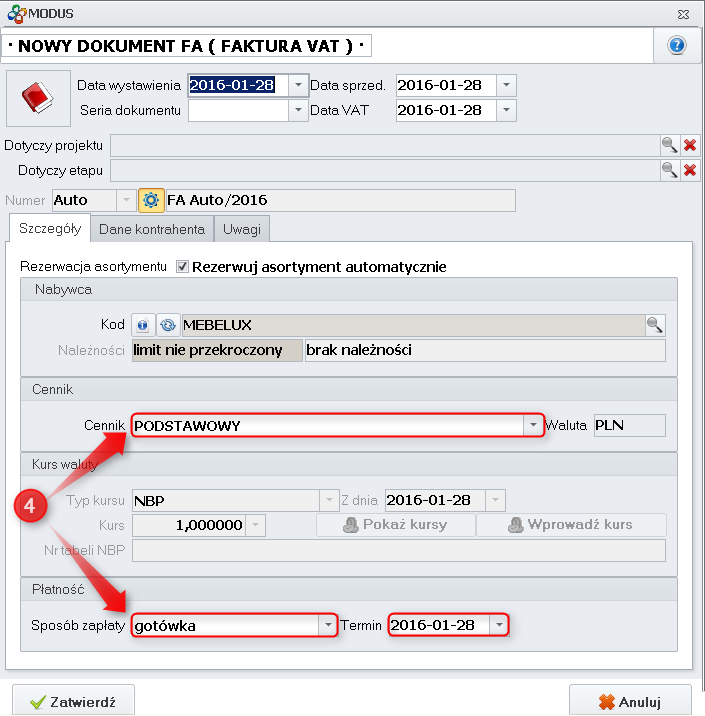705x716 pixels.
Task: Click the Kurs 1,000000 value field
Action: click(x=189, y=525)
